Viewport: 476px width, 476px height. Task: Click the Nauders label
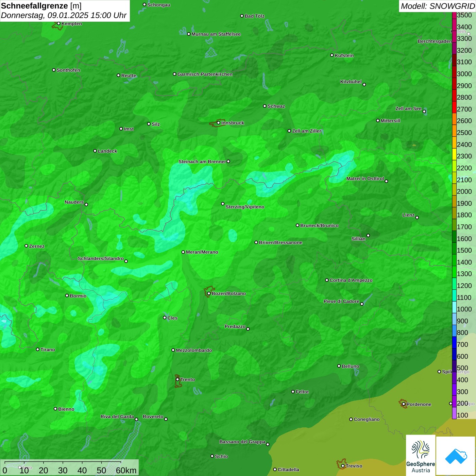(x=74, y=202)
